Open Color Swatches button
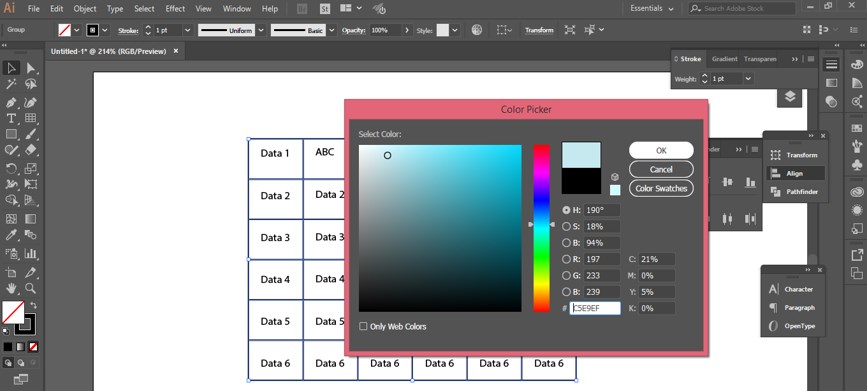 pos(661,189)
